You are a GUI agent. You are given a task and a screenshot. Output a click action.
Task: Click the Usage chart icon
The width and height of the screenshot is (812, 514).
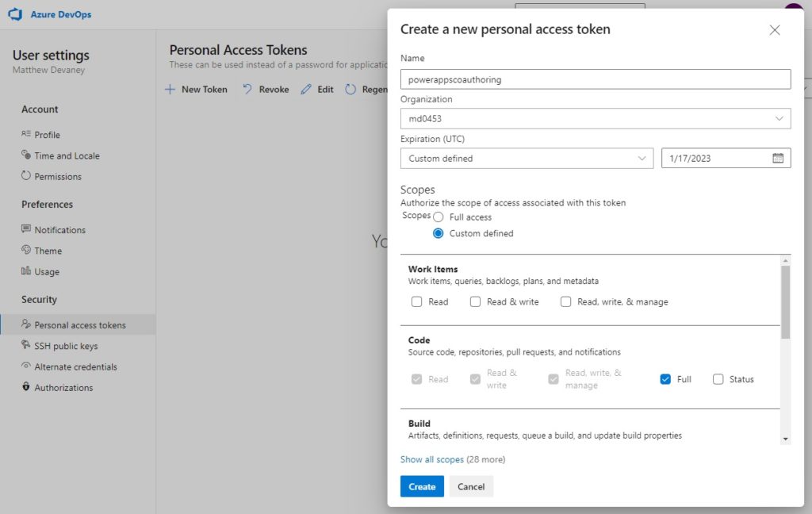(26, 270)
